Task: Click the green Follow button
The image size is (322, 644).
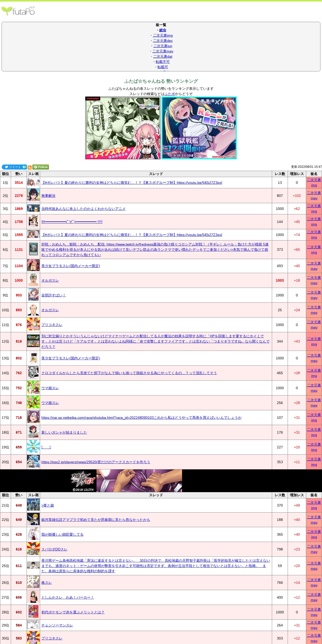Action: pos(41,167)
